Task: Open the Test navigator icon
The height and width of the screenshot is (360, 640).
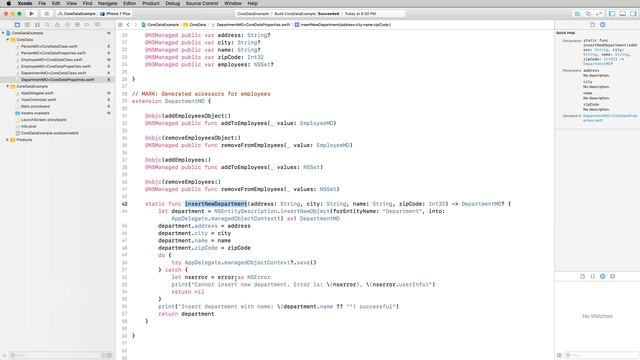Action: 67,25
